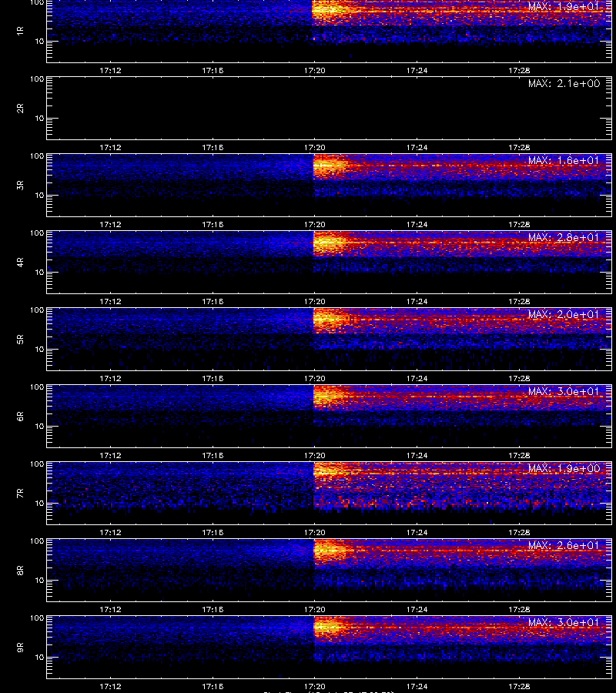Select the 'MAX: 1.6e+01' text in the 3R panel
This screenshot has width=616, height=693.
[x=564, y=160]
